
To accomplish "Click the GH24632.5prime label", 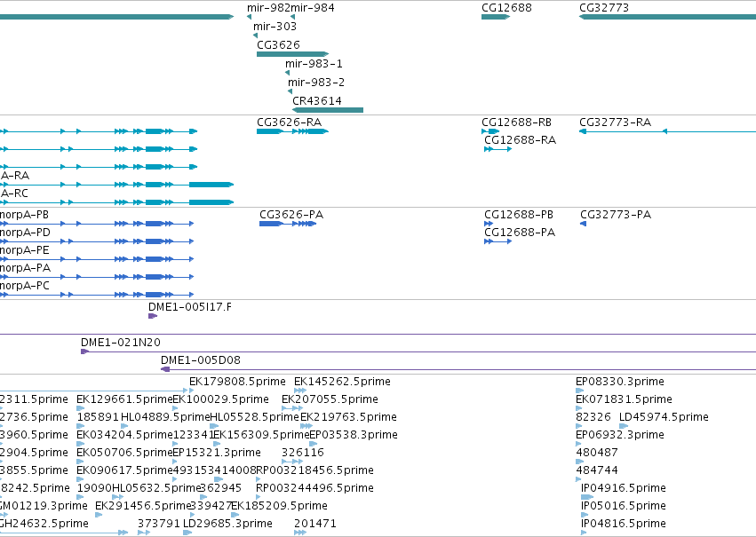I will [44, 525].
